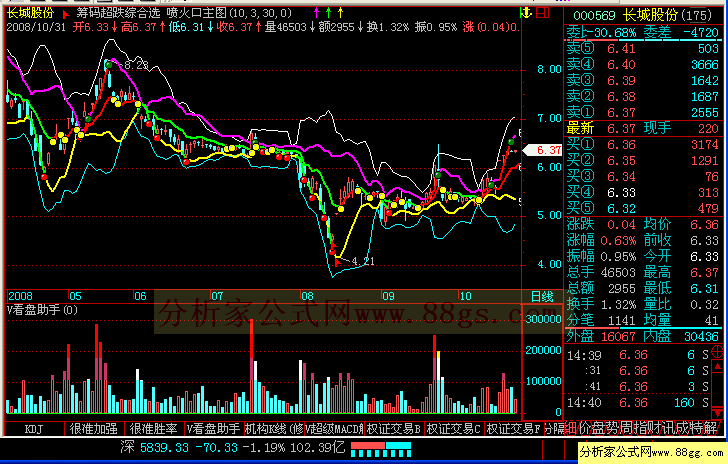The image size is (728, 464).
Task: Click the 4.21 low price label
Action: pos(363,261)
